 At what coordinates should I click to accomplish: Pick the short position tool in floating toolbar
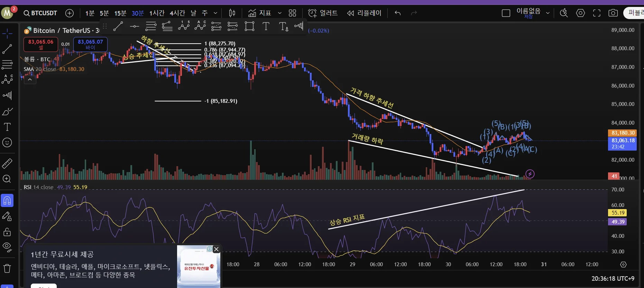point(233,26)
